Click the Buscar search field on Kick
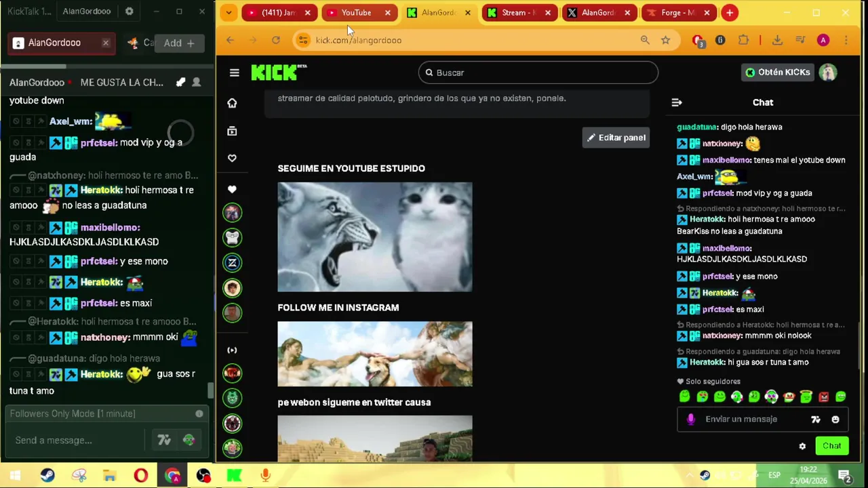Screen dimensions: 868x488 tap(538, 73)
